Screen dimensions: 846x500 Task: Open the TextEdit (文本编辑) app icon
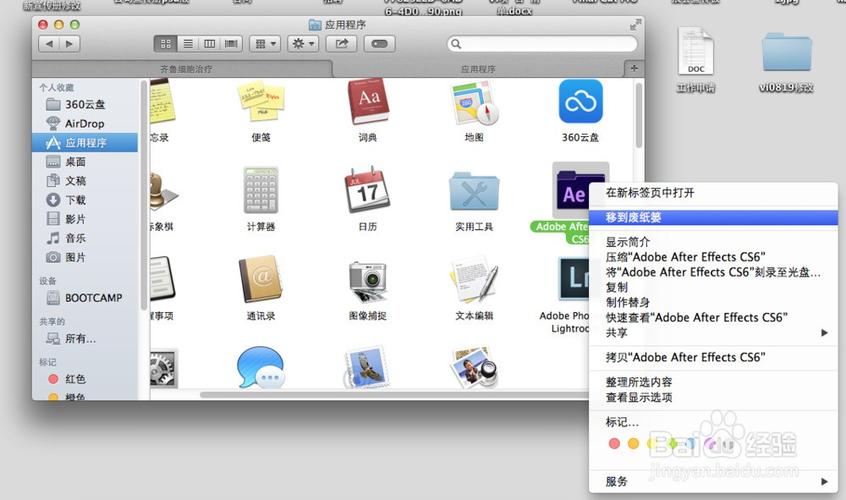tap(474, 280)
